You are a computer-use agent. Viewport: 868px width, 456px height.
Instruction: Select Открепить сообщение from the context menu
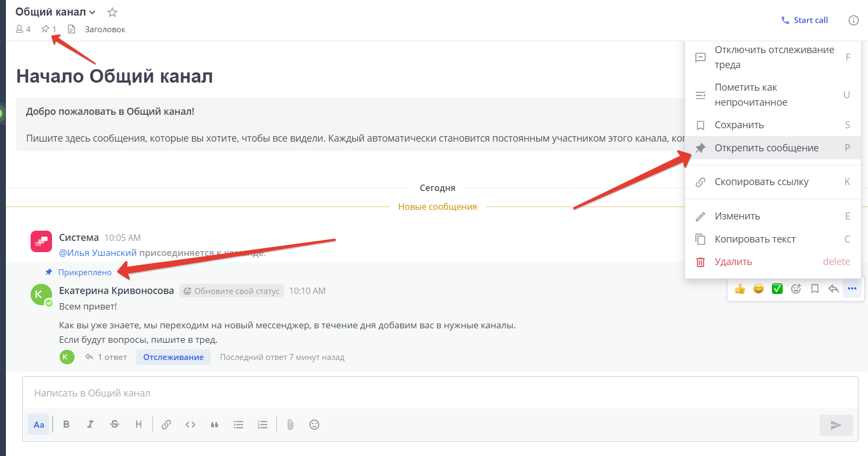(x=766, y=148)
